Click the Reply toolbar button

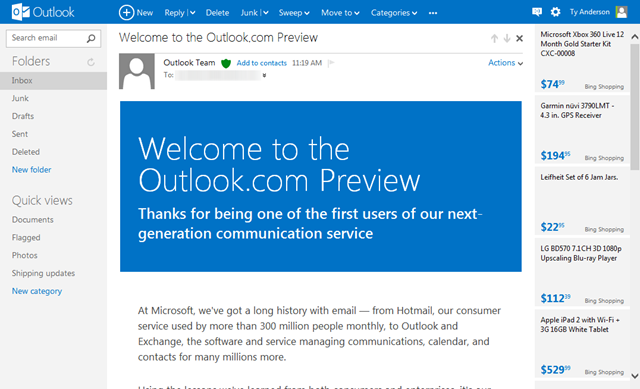tap(174, 13)
